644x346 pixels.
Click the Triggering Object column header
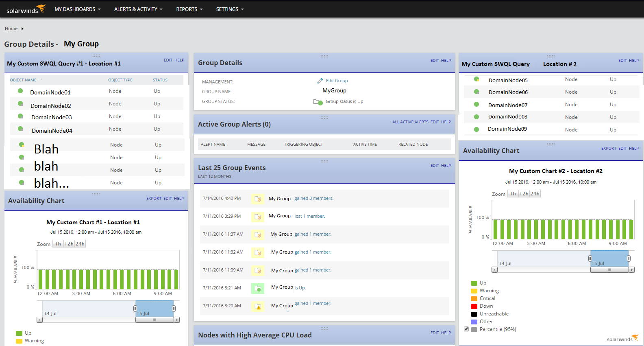303,145
